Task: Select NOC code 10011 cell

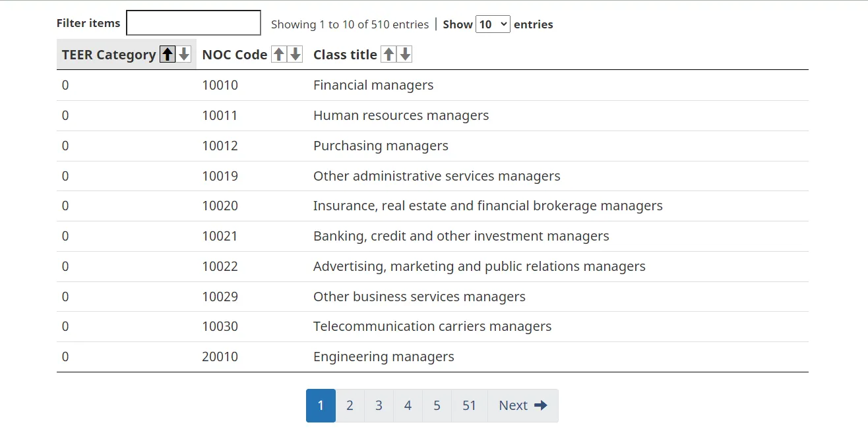Action: 220,115
